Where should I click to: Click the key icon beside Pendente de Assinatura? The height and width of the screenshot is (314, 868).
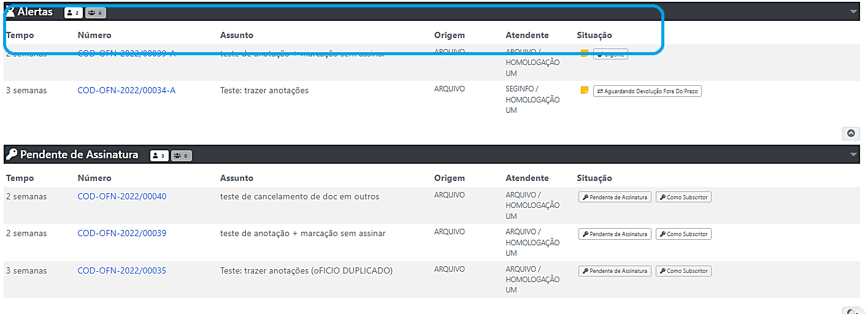coord(11,155)
